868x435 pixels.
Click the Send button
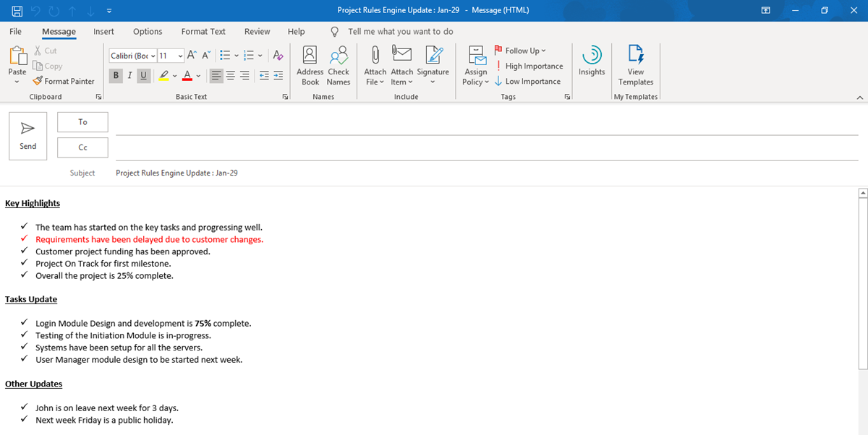27,135
